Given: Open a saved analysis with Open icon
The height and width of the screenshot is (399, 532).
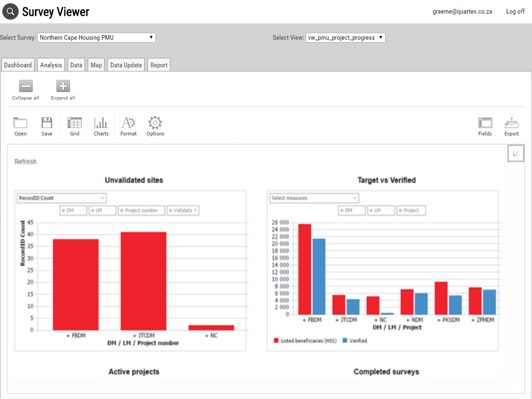Looking at the screenshot, I should click(21, 123).
